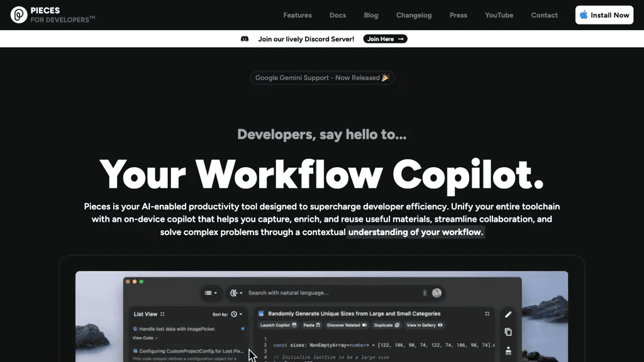Click the language file icon beside Randomly Generate title
The image size is (644, 362).
pos(261,314)
